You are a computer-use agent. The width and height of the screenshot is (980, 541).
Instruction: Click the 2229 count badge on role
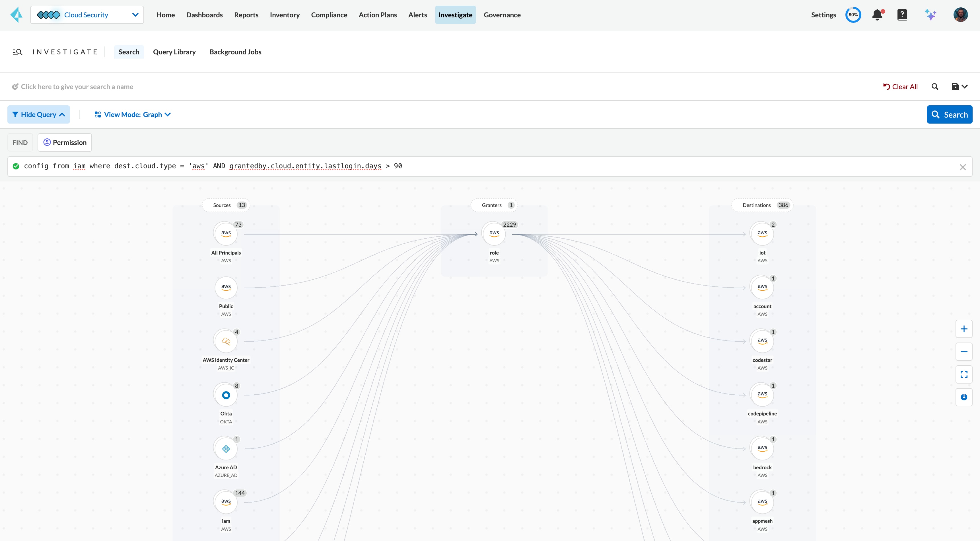point(509,225)
